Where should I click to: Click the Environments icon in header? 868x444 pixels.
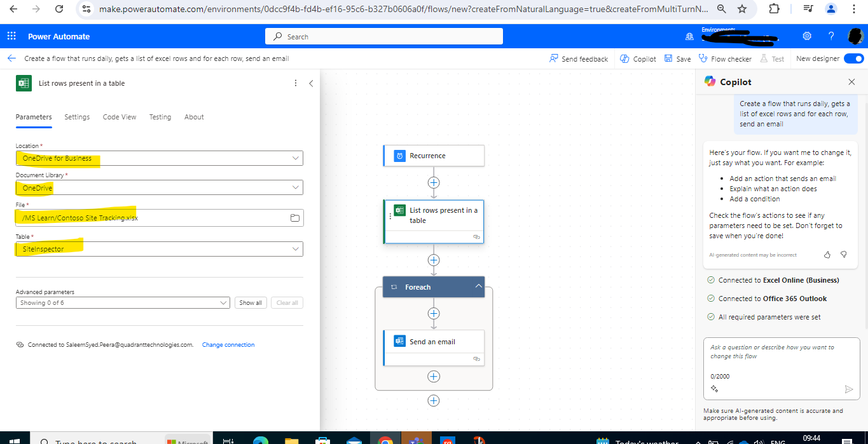click(x=689, y=36)
